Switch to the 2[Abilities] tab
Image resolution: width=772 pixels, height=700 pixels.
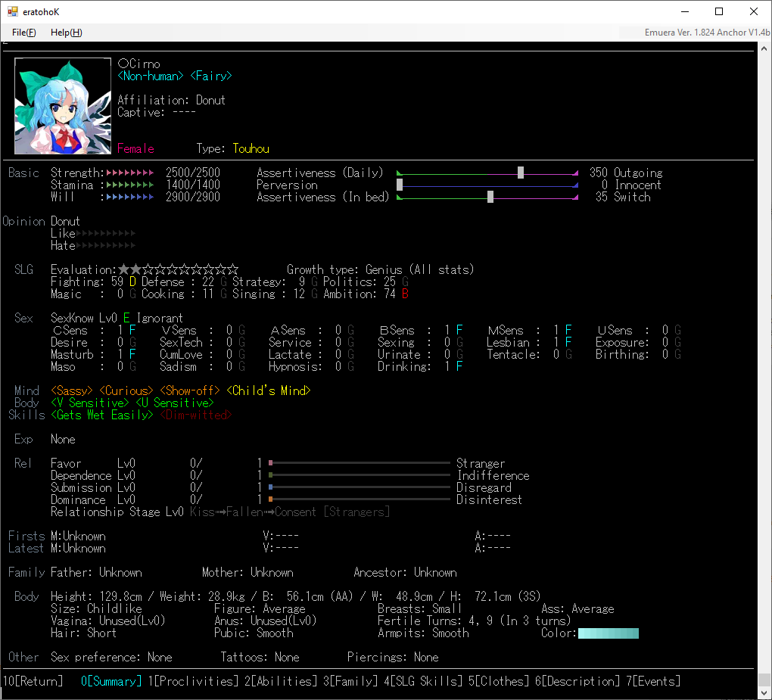[281, 681]
